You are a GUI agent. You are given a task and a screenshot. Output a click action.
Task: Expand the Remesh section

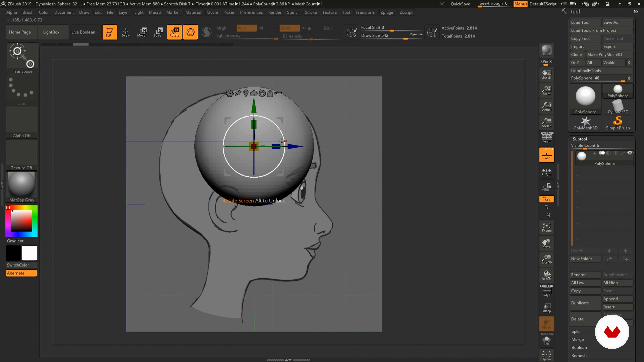click(x=579, y=355)
